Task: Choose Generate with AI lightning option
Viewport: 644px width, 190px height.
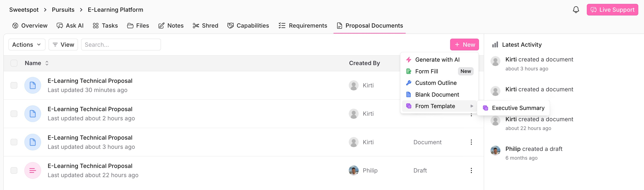Action: (x=437, y=60)
